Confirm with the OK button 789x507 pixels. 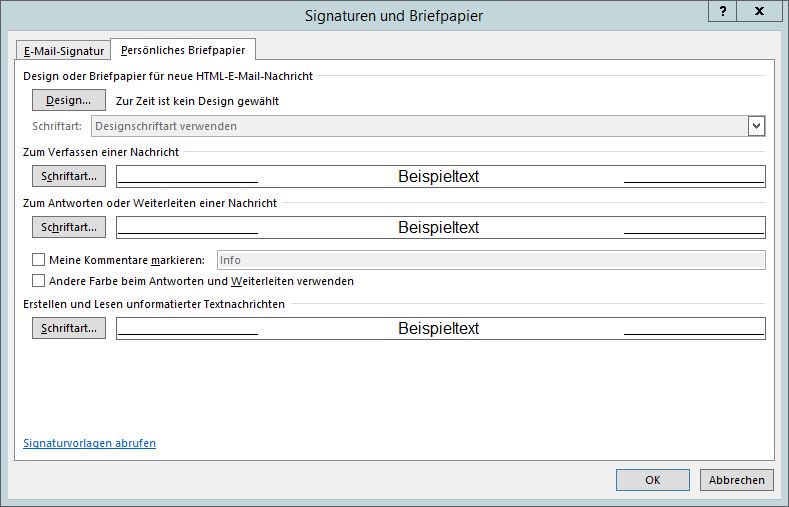pos(652,480)
